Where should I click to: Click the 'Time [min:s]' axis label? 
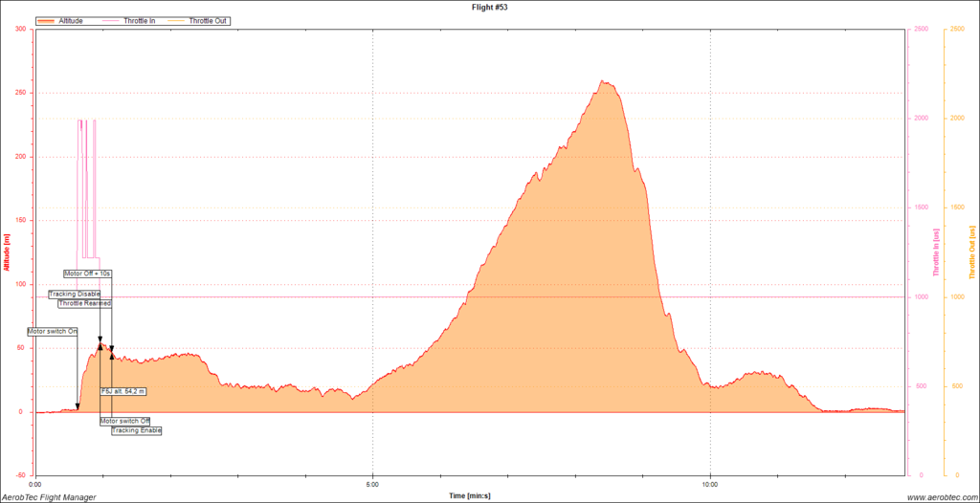click(x=470, y=495)
